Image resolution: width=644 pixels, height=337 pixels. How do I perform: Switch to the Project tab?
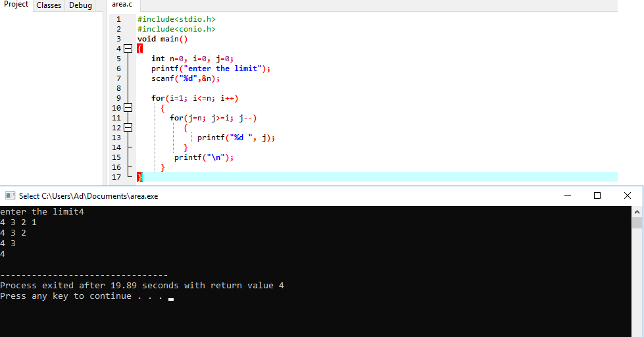16,5
